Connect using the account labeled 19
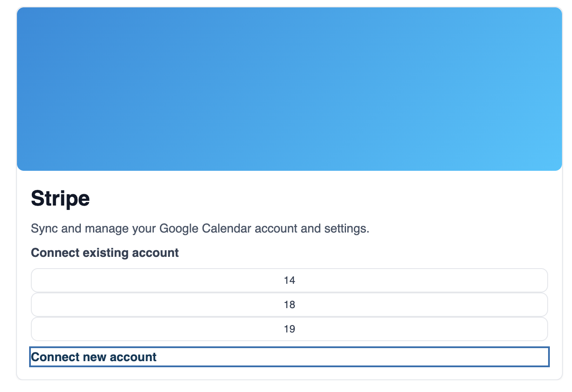Screen dimensions: 572x392 pyautogui.click(x=289, y=329)
